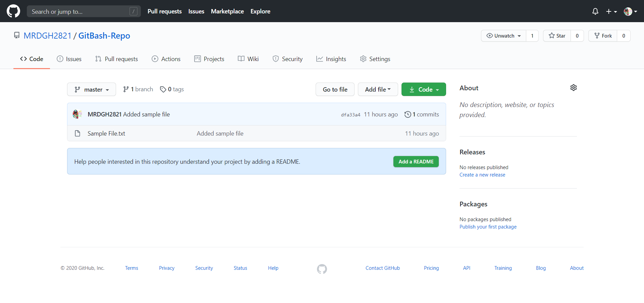Open the GitHub home logo
The image size is (644, 303).
pyautogui.click(x=13, y=11)
